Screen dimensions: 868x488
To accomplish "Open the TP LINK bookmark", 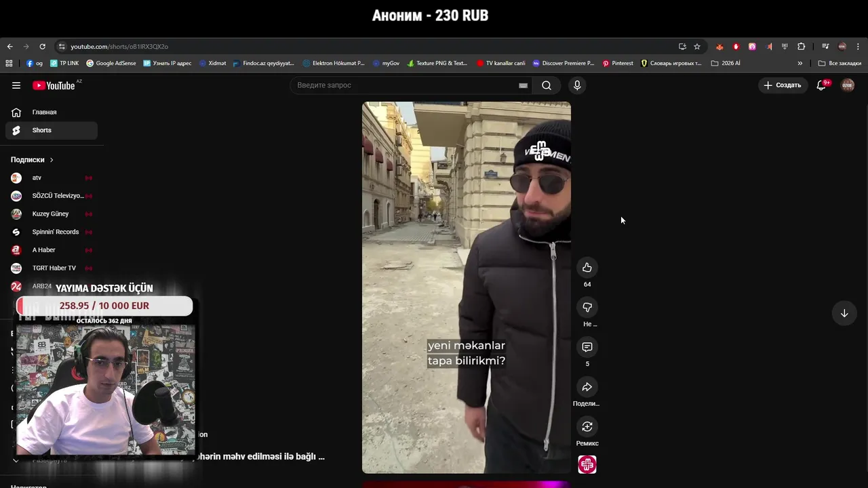I will (64, 63).
